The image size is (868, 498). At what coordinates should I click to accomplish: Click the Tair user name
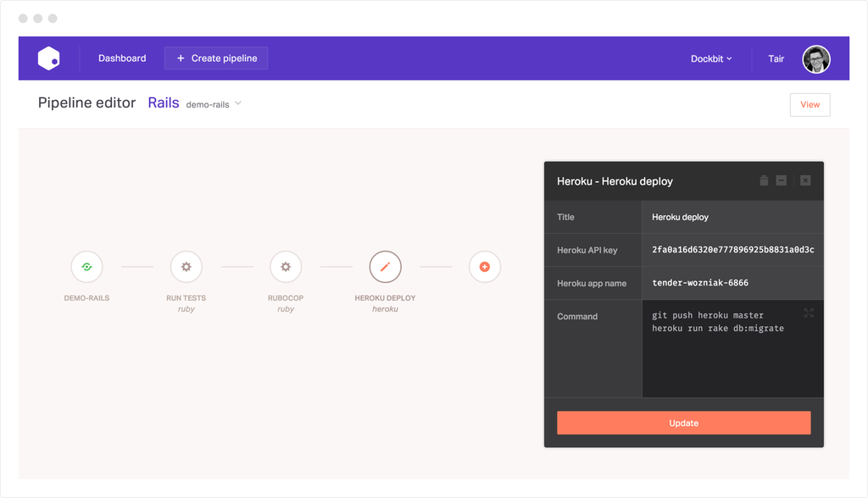(x=776, y=58)
